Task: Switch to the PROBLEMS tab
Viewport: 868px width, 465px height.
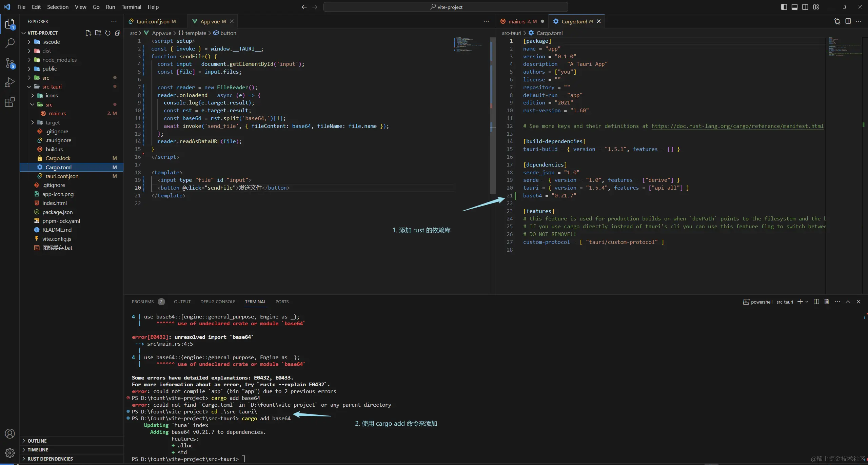Action: pos(142,302)
